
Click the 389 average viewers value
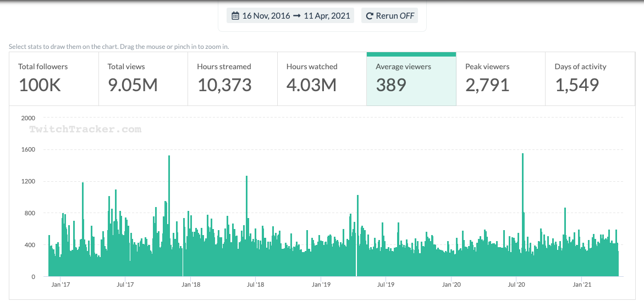pyautogui.click(x=391, y=85)
